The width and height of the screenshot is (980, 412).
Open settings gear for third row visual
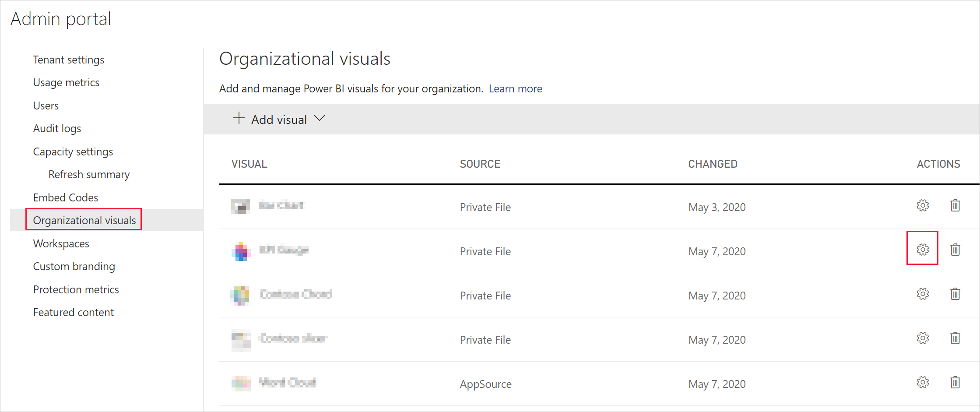click(x=923, y=294)
